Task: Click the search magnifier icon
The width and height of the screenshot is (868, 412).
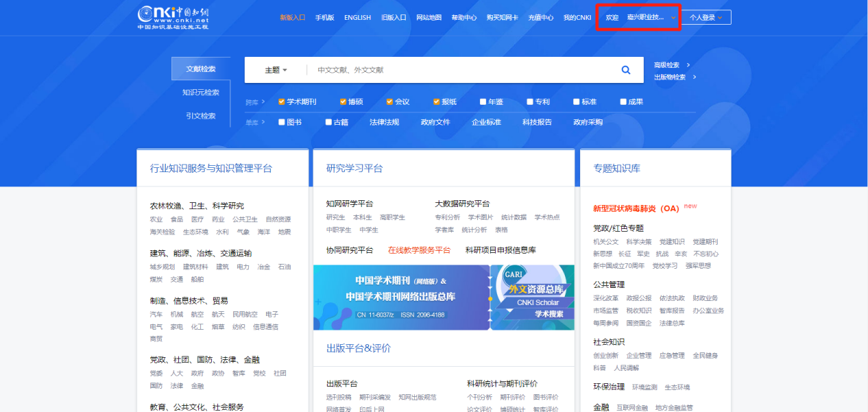Action: click(625, 69)
